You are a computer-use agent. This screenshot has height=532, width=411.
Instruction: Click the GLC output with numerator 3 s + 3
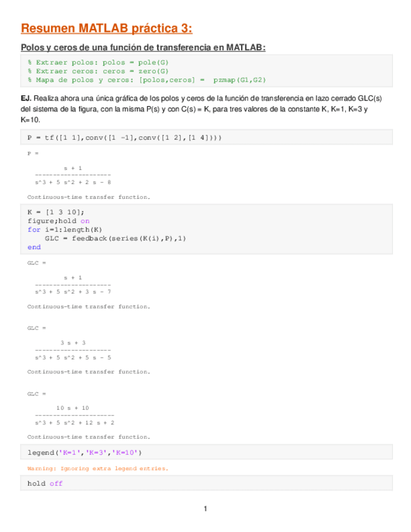pos(73,350)
